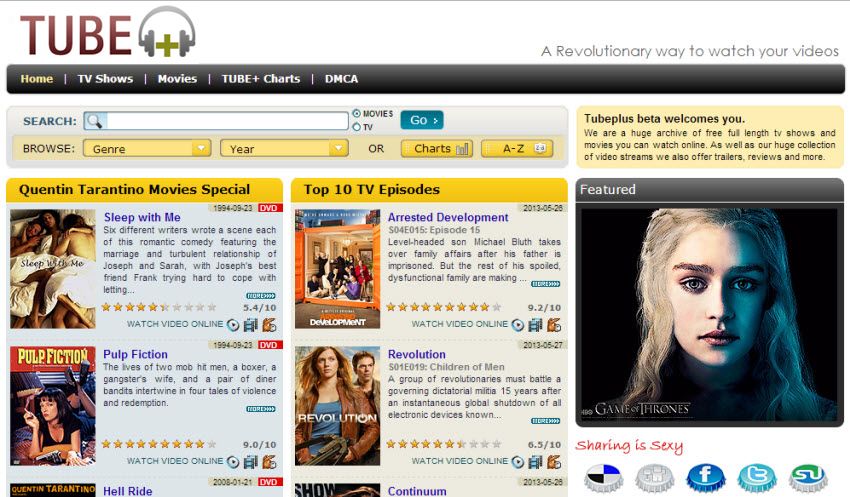850x497 pixels.
Task: Click WATCH VIDEO ONLINE for Pulp Fiction
Action: point(175,461)
